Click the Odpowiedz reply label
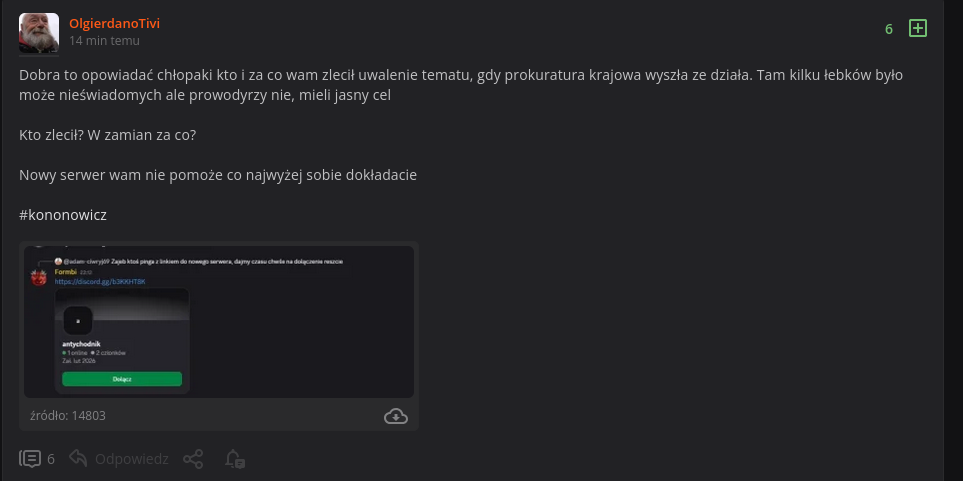 [x=131, y=459]
